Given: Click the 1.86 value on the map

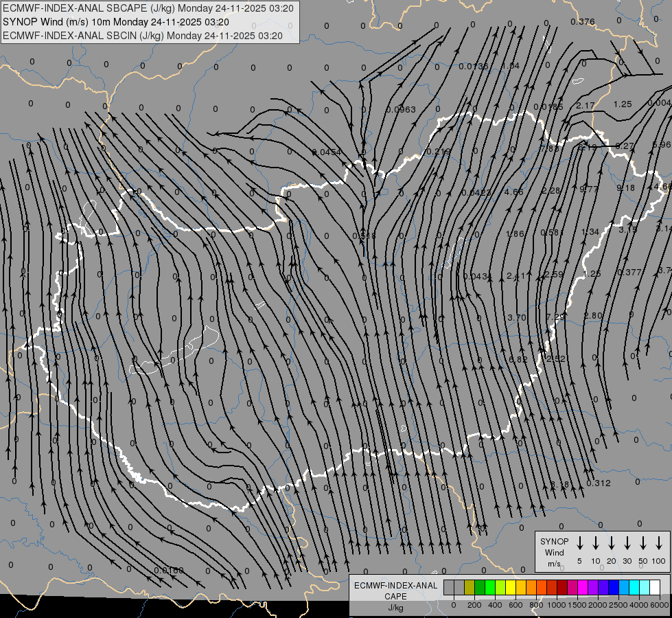Looking at the screenshot, I should tap(515, 233).
